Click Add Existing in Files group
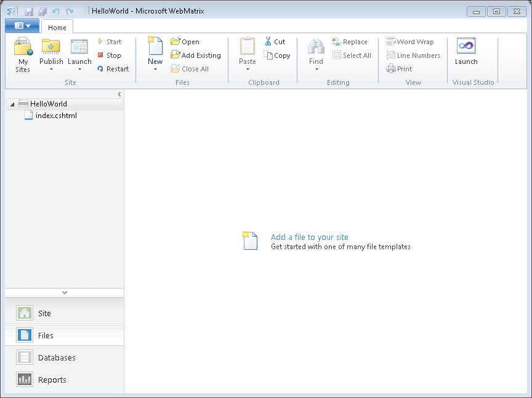 pyautogui.click(x=196, y=55)
